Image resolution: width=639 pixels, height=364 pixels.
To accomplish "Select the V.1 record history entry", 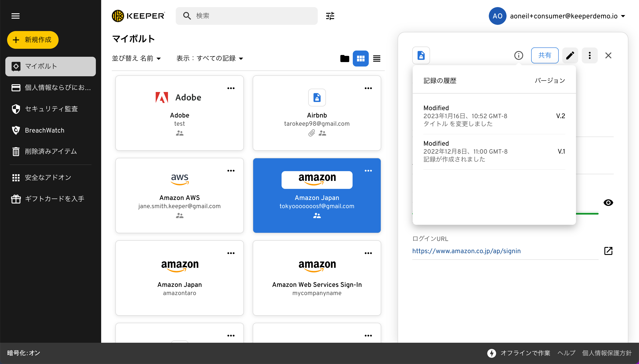I will [x=494, y=151].
